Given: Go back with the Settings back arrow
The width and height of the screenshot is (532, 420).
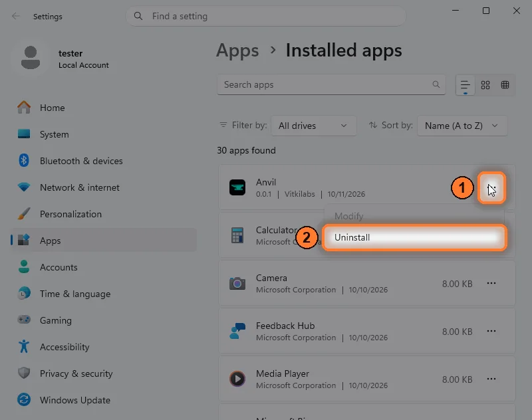Looking at the screenshot, I should [15, 16].
